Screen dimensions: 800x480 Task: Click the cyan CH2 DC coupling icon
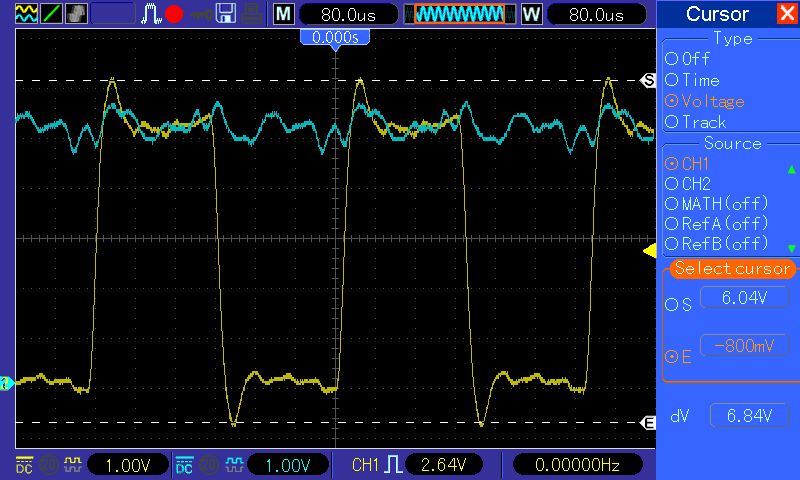click(184, 465)
